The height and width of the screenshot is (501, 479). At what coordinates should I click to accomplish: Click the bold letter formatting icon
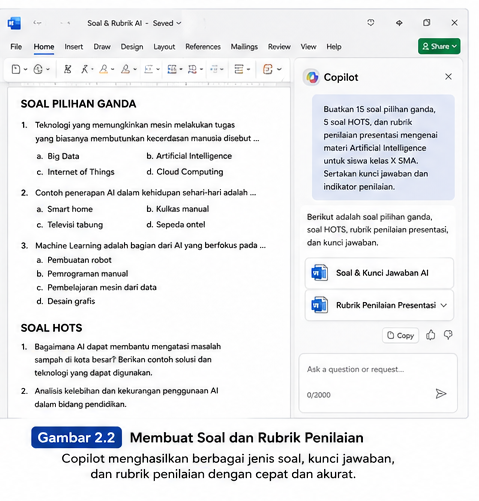pos(67,69)
